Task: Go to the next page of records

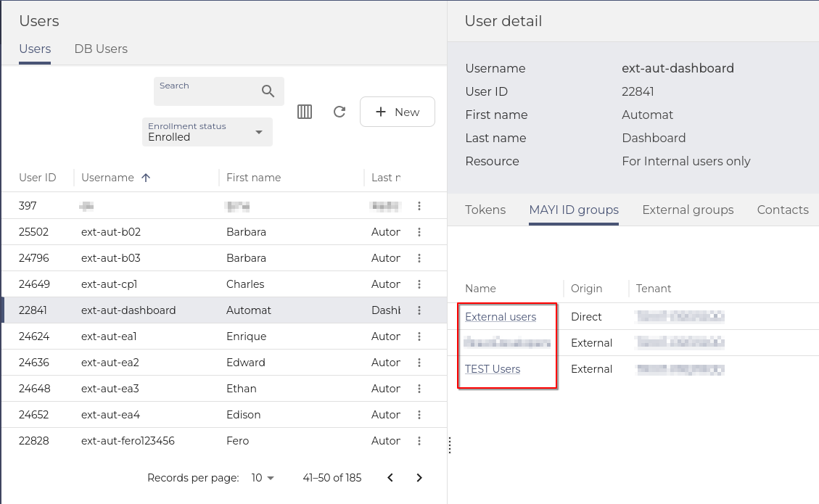Action: (419, 477)
